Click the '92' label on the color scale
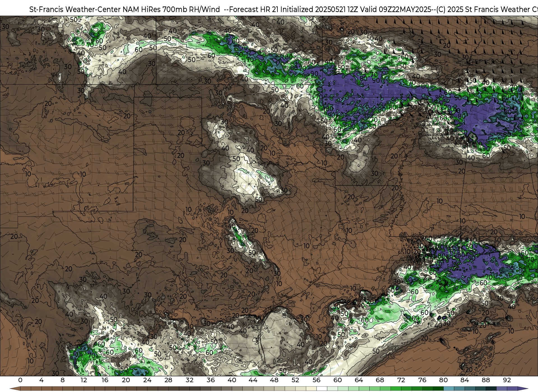 [507, 380]
